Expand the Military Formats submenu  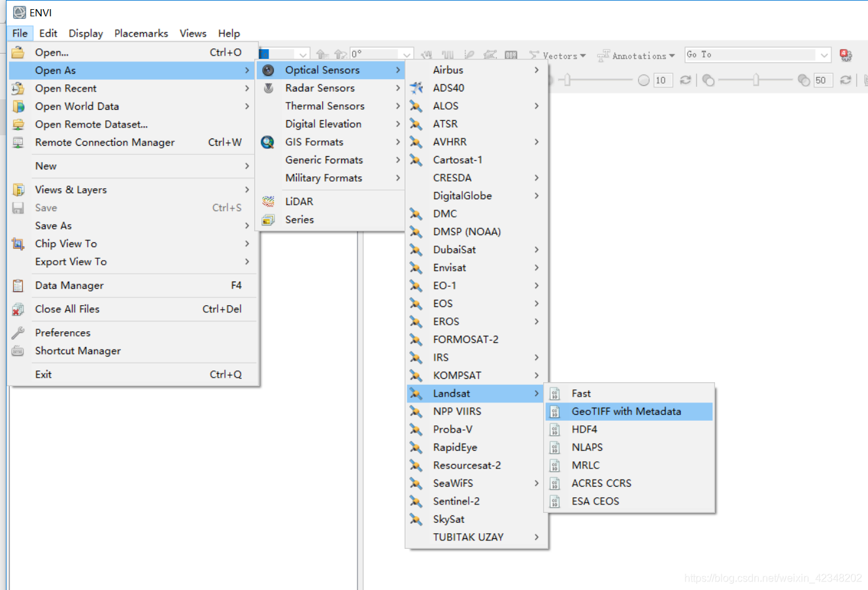(331, 178)
